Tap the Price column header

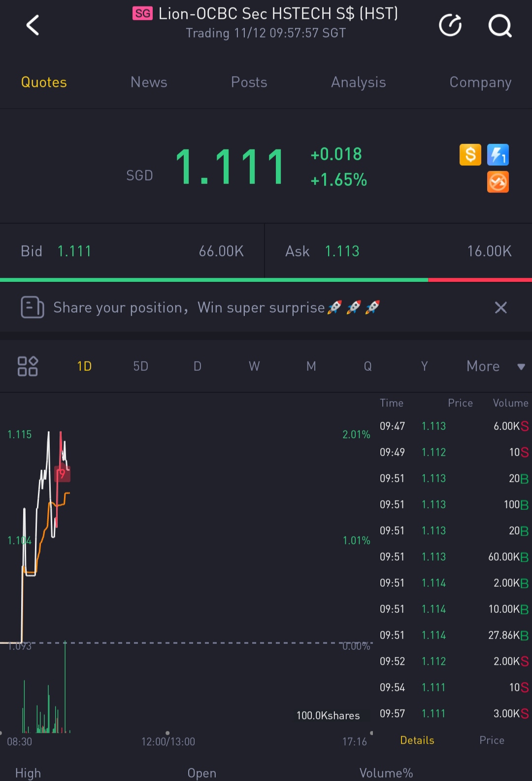pyautogui.click(x=460, y=403)
